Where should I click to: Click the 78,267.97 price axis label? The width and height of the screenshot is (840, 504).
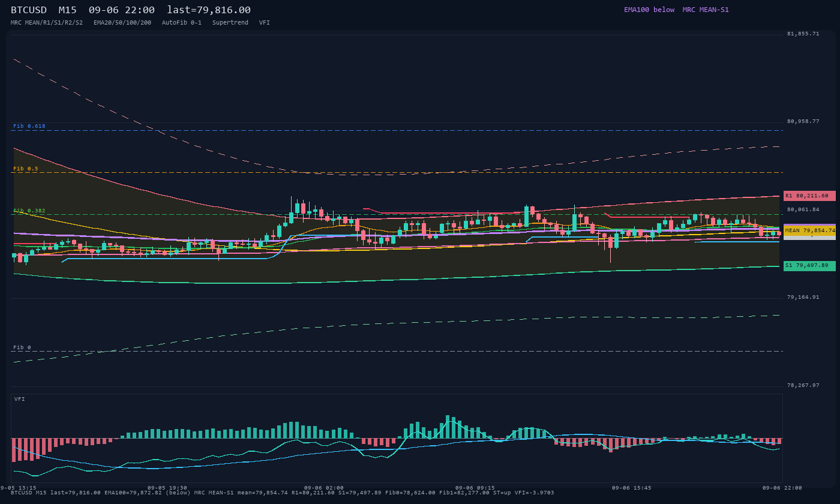coord(803,385)
